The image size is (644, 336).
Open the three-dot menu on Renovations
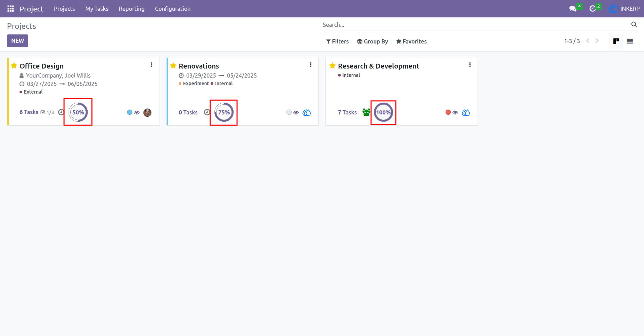pyautogui.click(x=311, y=65)
